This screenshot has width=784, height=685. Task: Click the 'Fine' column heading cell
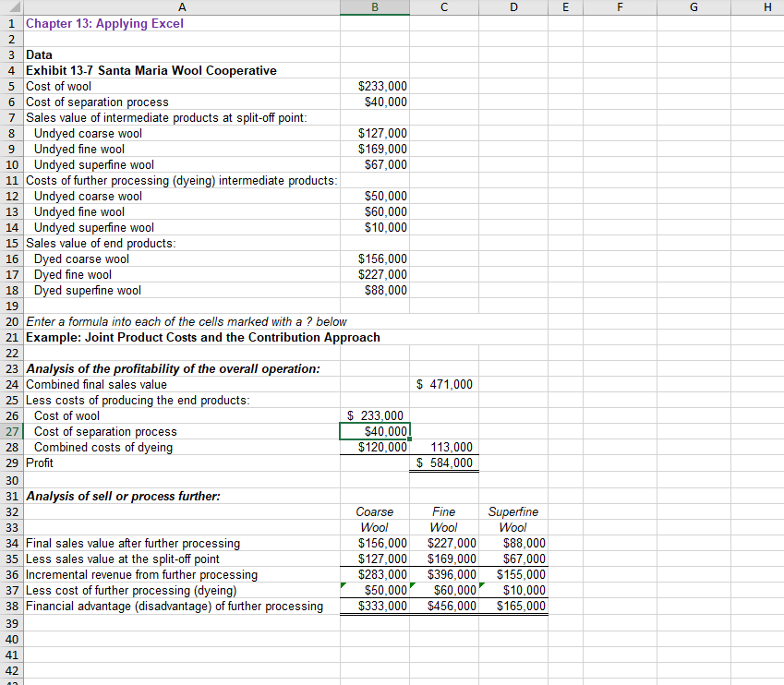point(444,512)
